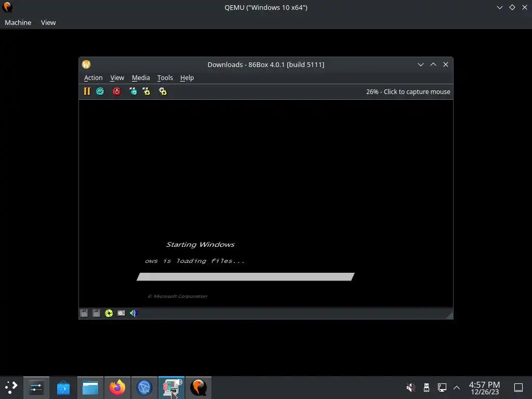Click the muted volume tray icon
This screenshot has height=399, width=532.
[x=411, y=388]
